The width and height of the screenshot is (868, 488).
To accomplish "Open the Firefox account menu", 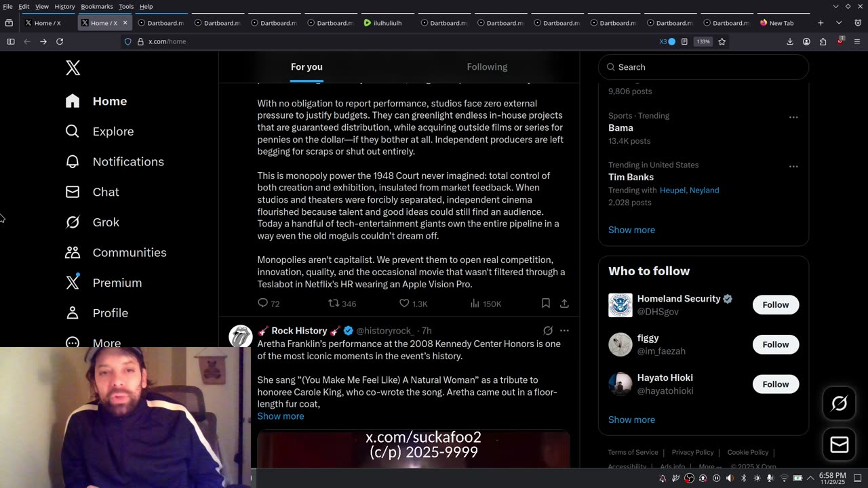I will click(x=806, y=41).
